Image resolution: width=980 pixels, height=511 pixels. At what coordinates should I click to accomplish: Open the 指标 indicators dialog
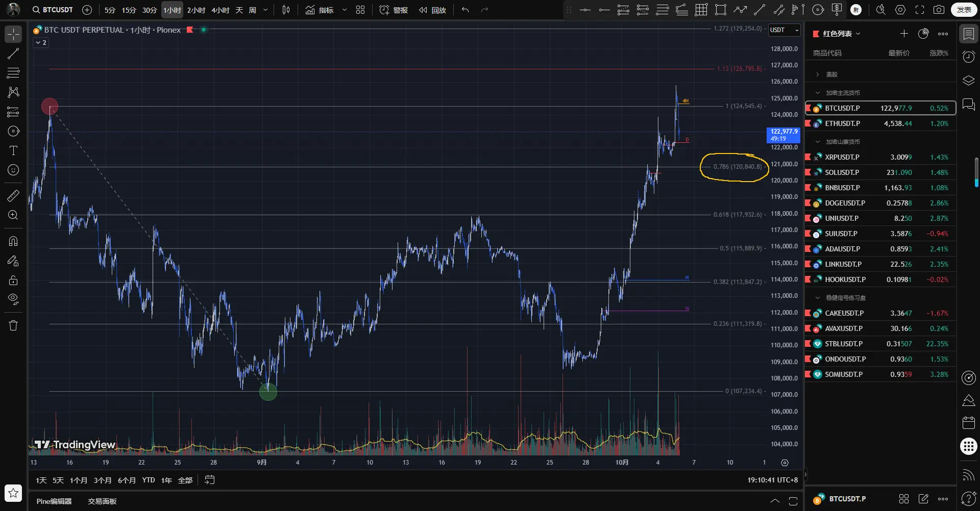coord(320,10)
